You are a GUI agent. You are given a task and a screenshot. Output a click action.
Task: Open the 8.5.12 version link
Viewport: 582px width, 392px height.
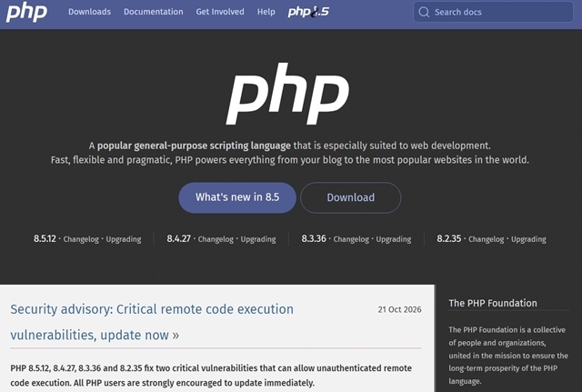pyautogui.click(x=45, y=238)
